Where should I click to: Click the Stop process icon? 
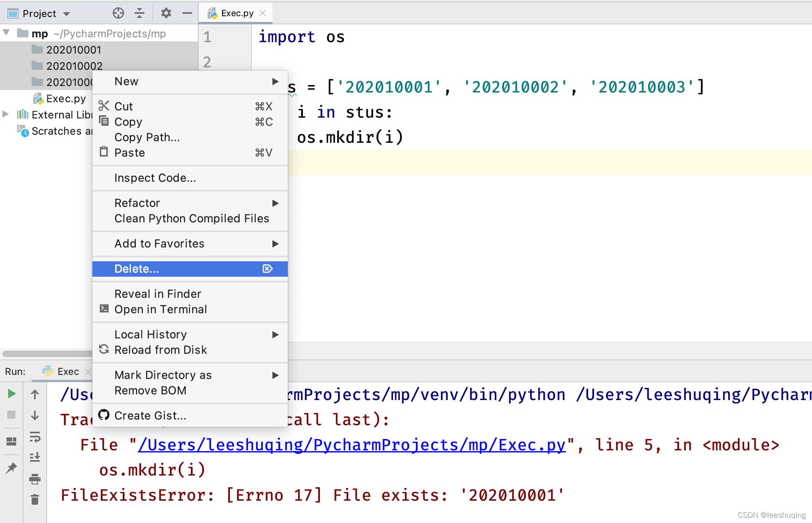[x=11, y=415]
